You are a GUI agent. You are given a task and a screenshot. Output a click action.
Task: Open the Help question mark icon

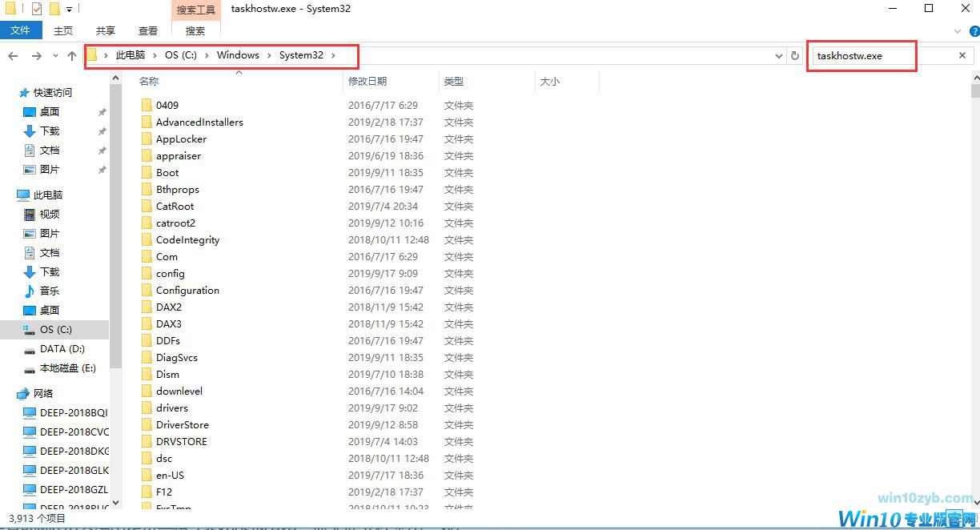(972, 31)
